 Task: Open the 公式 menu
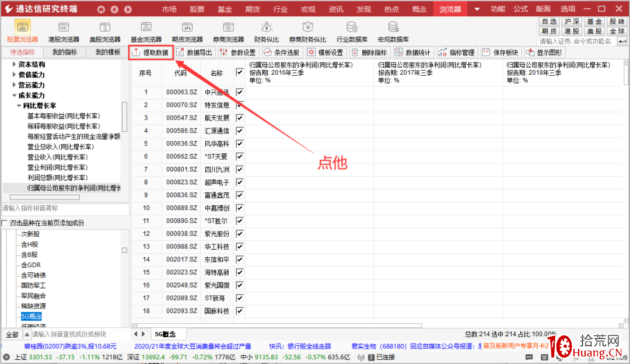tap(520, 9)
